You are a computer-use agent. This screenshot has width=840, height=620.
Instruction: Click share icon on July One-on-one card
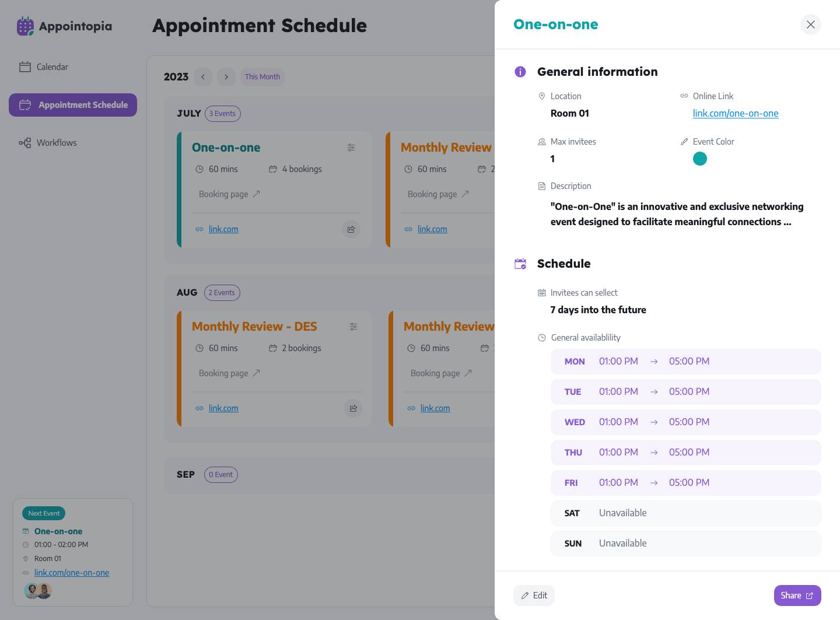pyautogui.click(x=351, y=229)
